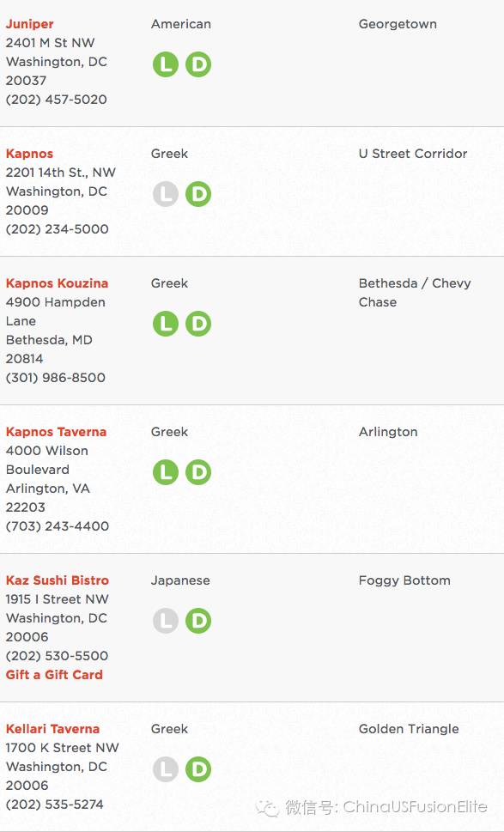Image resolution: width=504 pixels, height=832 pixels.
Task: Open the Kapnos Taverna restaurant page
Action: [x=56, y=431]
